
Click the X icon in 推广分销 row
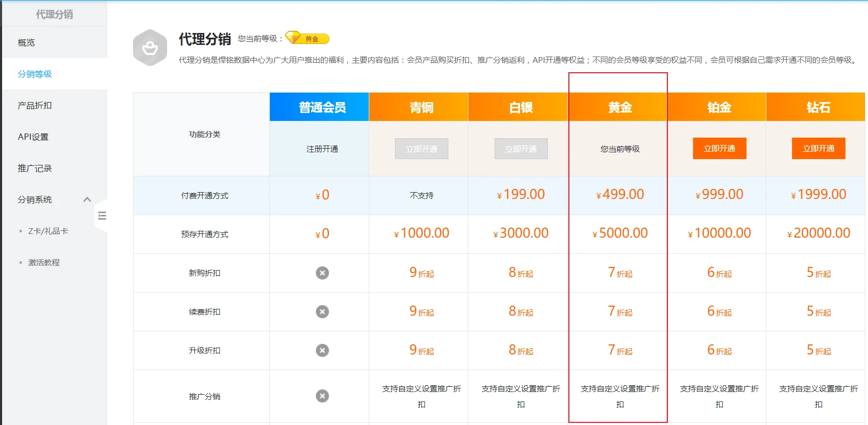pos(322,396)
